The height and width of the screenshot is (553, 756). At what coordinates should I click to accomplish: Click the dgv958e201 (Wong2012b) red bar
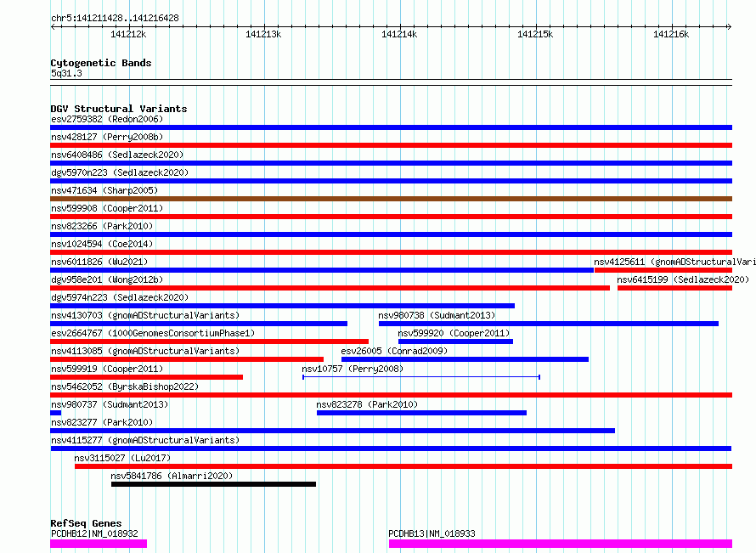coord(330,288)
